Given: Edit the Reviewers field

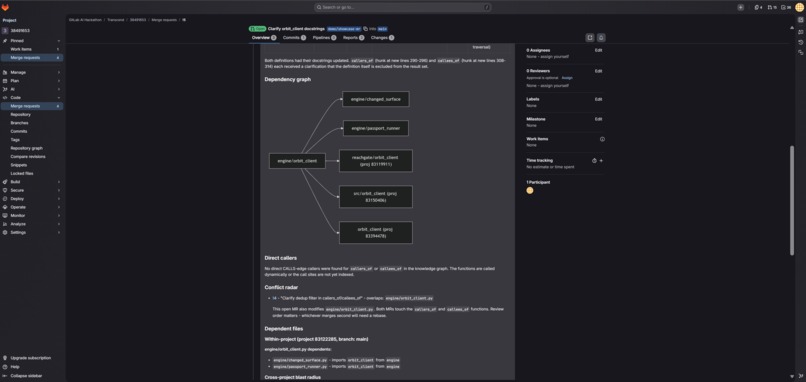Looking at the screenshot, I should (x=598, y=71).
